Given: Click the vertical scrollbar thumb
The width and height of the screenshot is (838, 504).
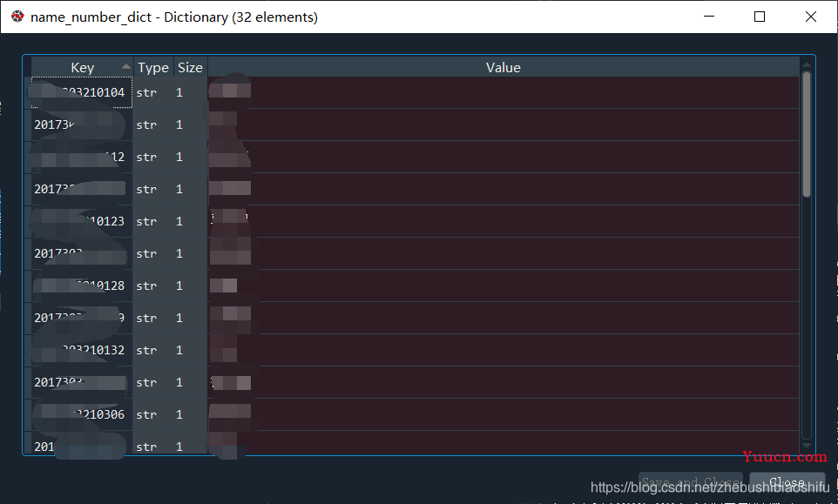Looking at the screenshot, I should click(x=807, y=134).
